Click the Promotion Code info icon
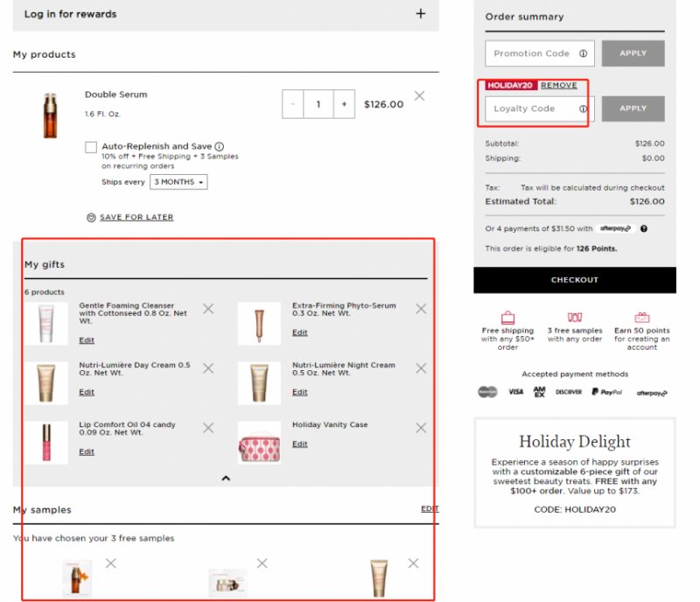The image size is (700, 602). pos(583,53)
